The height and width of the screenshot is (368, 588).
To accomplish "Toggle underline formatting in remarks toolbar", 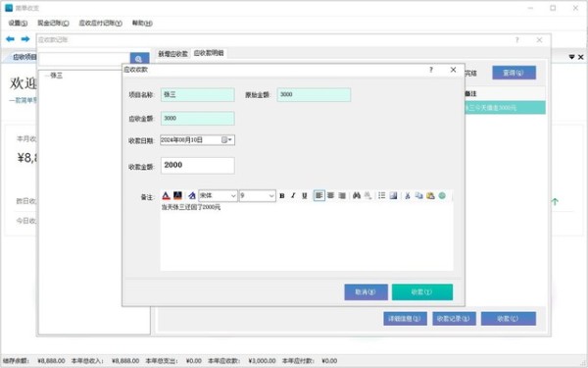I will click(305, 195).
